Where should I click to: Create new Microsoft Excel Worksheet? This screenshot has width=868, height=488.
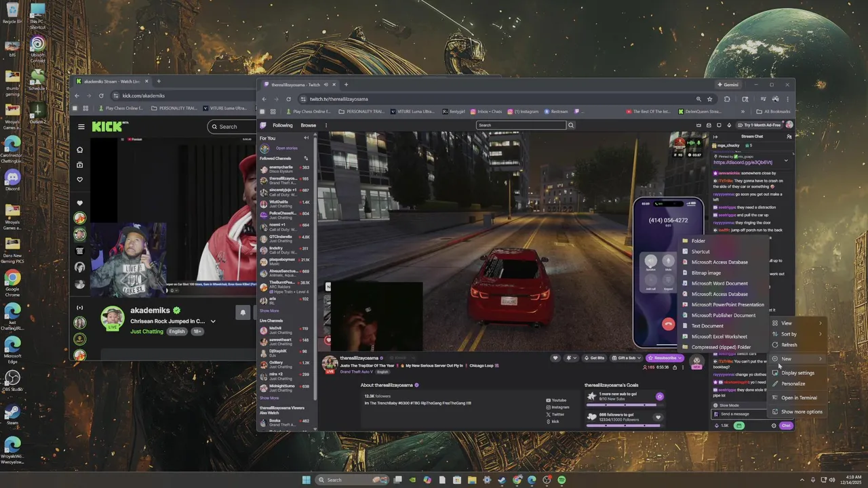(x=725, y=336)
